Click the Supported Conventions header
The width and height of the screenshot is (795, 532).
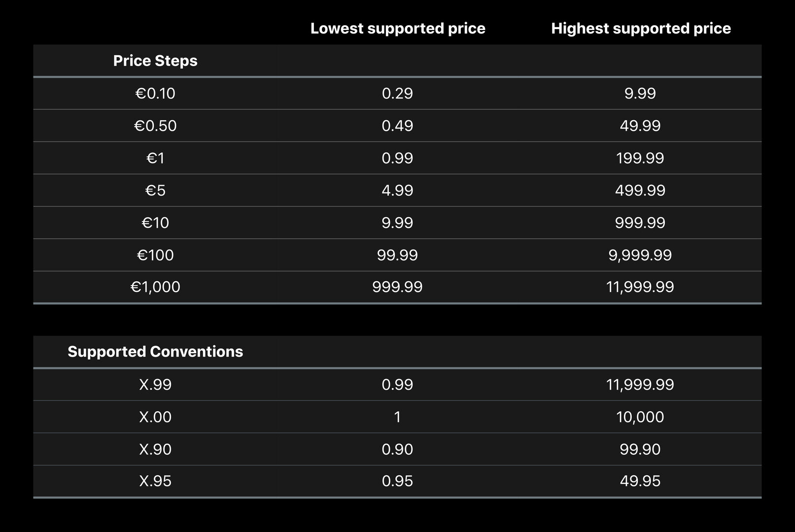pyautogui.click(x=155, y=352)
